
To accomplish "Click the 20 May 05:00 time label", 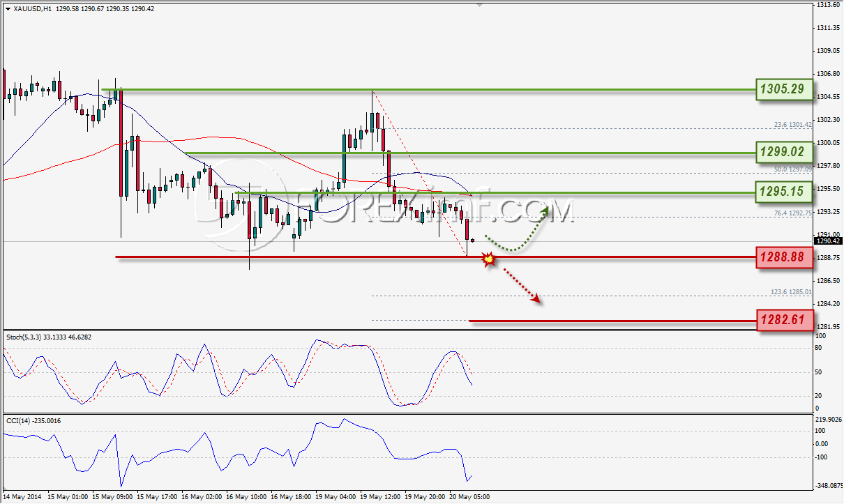I will coord(469,497).
